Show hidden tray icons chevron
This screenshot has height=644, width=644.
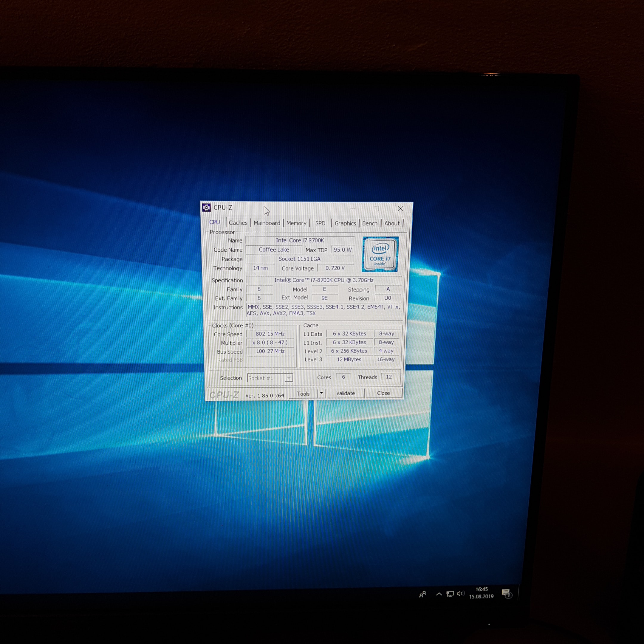pyautogui.click(x=439, y=594)
